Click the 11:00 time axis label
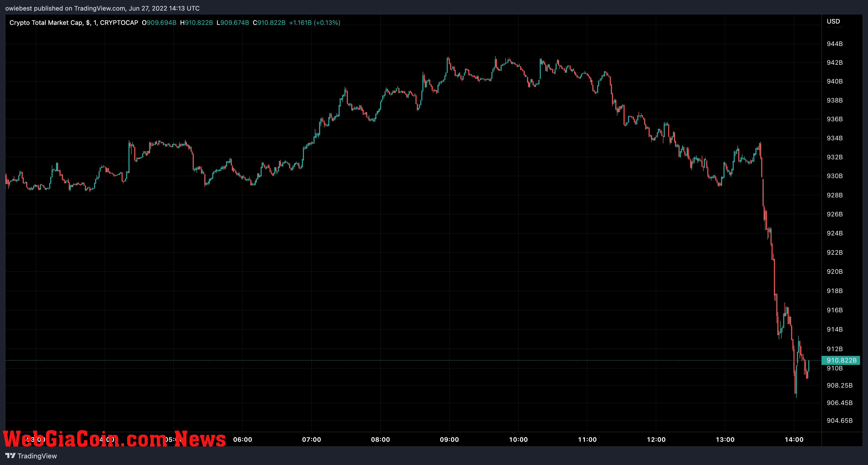Viewport: 868px width, 465px height. [587, 439]
